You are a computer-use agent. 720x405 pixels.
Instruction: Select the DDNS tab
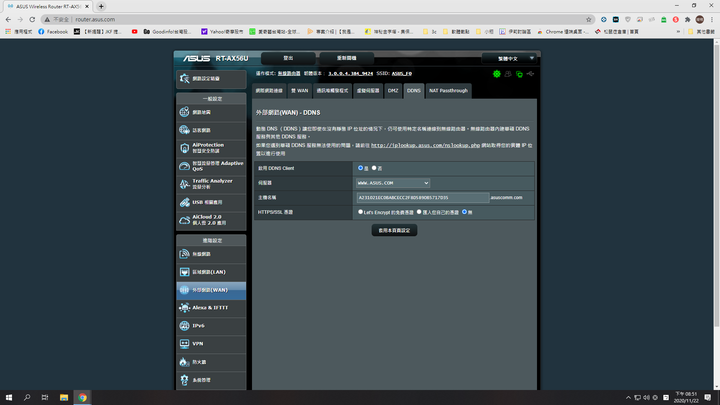[x=414, y=91]
